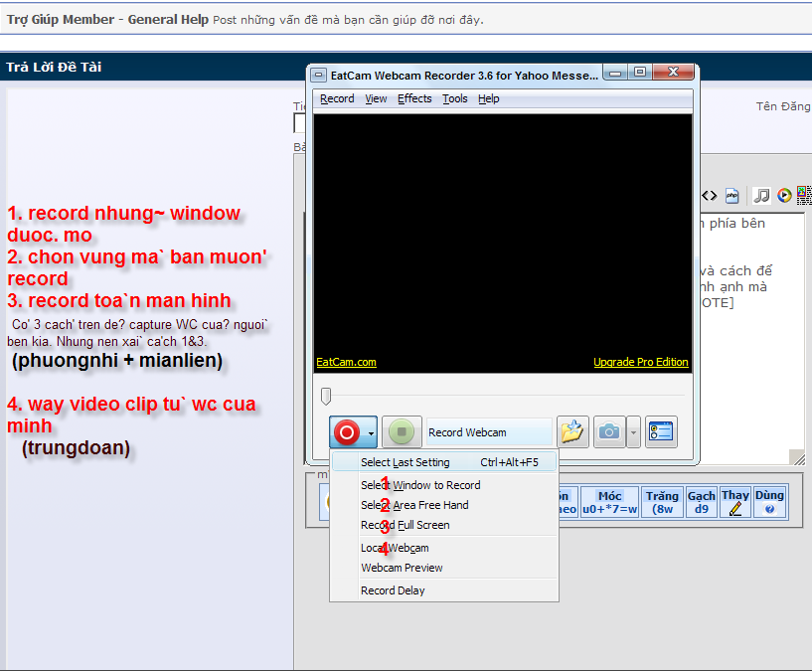812x671 pixels.
Task: Open the options panel icon beside the camera
Action: point(661,432)
